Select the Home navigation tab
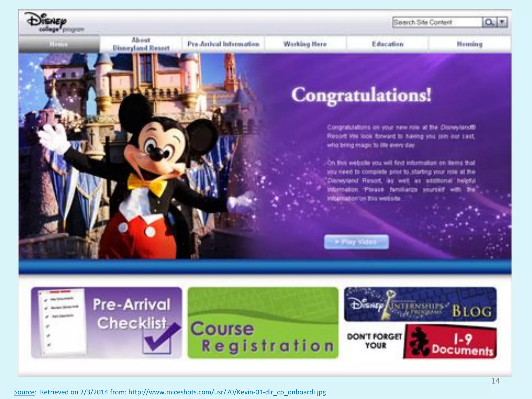 tap(59, 44)
